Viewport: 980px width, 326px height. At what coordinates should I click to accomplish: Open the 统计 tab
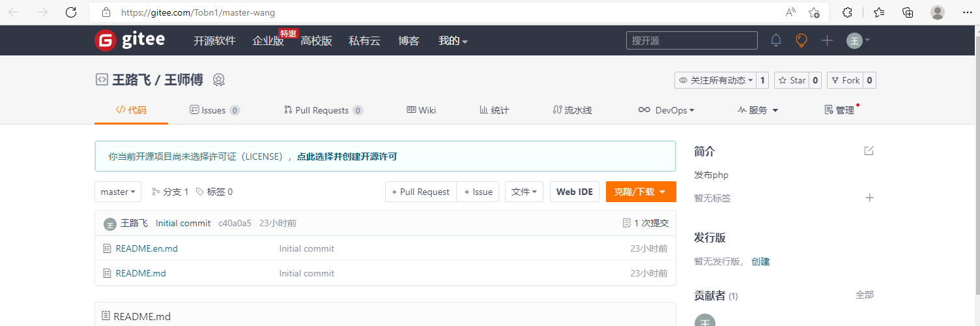pyautogui.click(x=494, y=110)
